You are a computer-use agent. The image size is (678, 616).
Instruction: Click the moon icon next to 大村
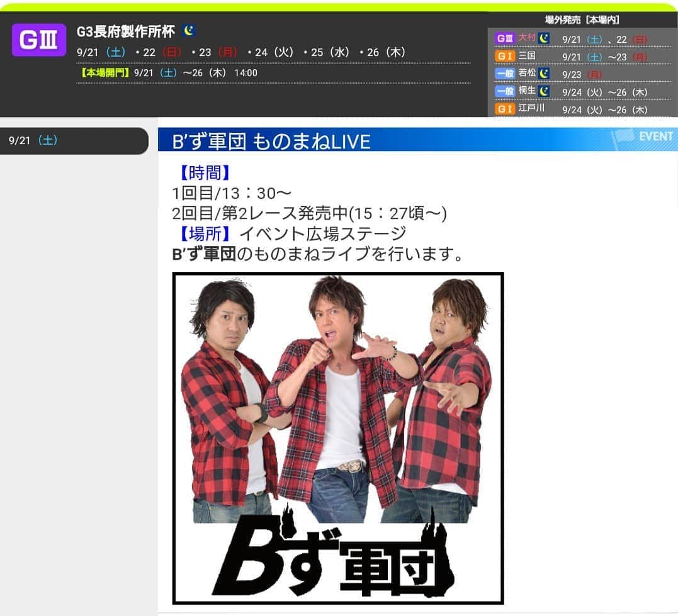[x=544, y=38]
